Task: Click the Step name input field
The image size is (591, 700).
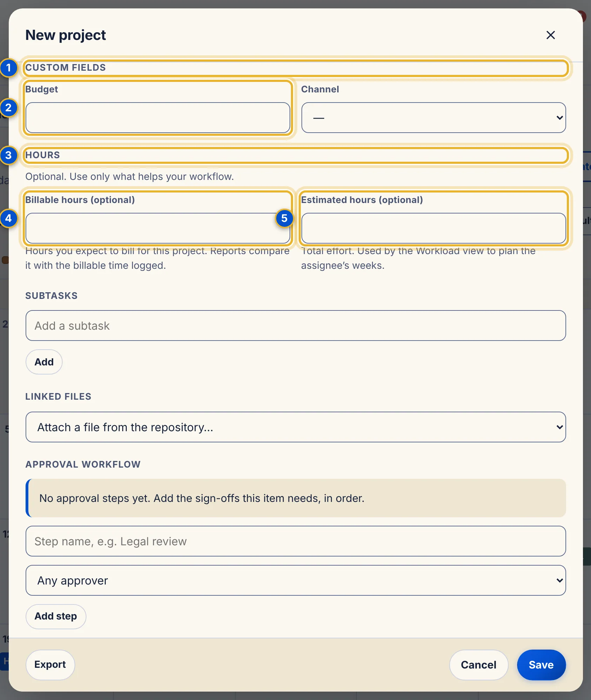Action: click(295, 541)
